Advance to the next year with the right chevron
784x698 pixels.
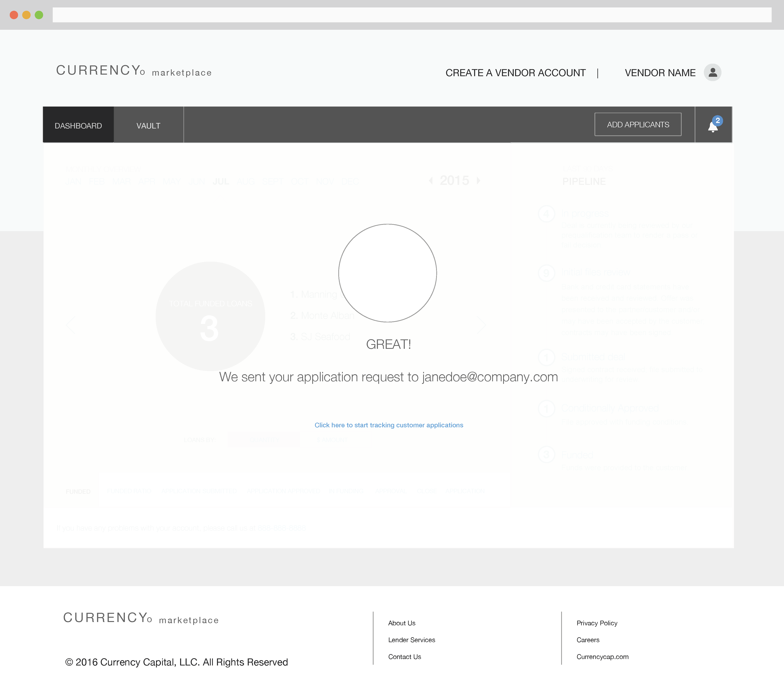click(x=478, y=180)
